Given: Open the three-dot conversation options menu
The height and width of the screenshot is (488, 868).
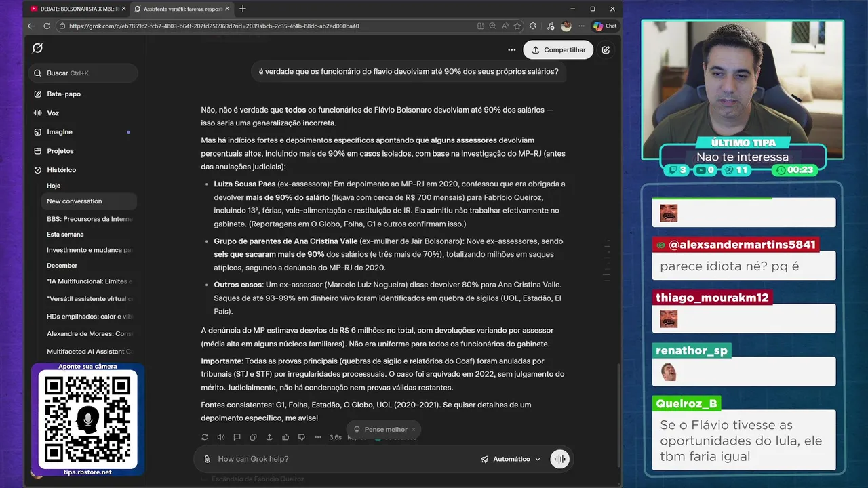Looking at the screenshot, I should click(511, 49).
